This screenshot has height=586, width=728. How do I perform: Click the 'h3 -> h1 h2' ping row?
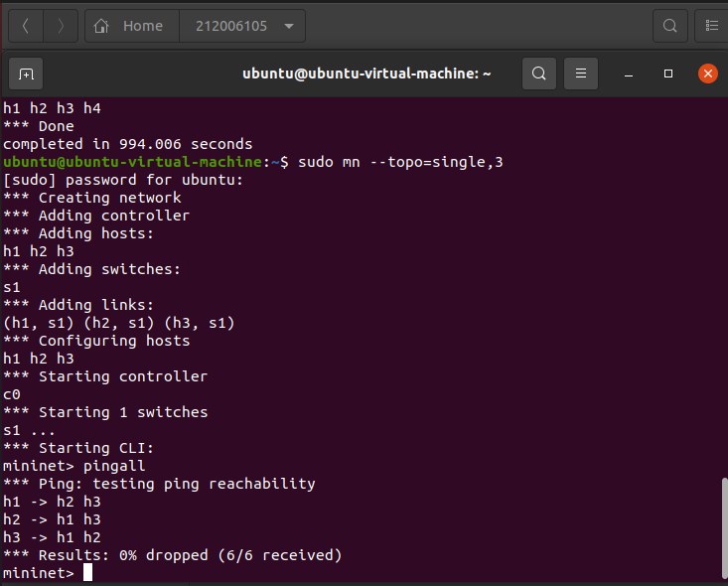pos(52,537)
